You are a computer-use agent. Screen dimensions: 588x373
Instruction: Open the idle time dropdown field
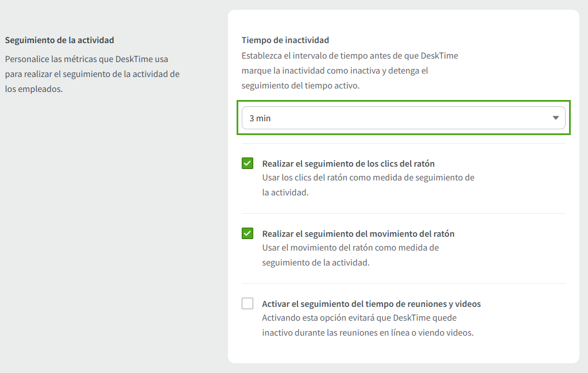tap(403, 118)
